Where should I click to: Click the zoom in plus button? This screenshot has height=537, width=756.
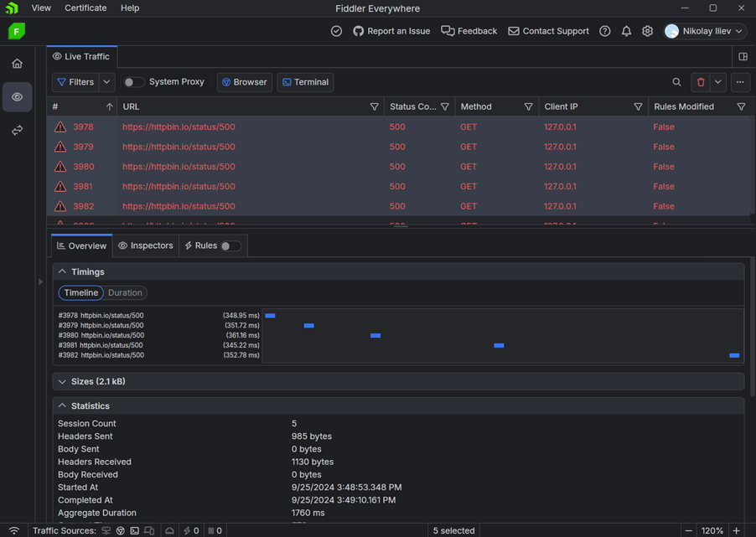(736, 531)
